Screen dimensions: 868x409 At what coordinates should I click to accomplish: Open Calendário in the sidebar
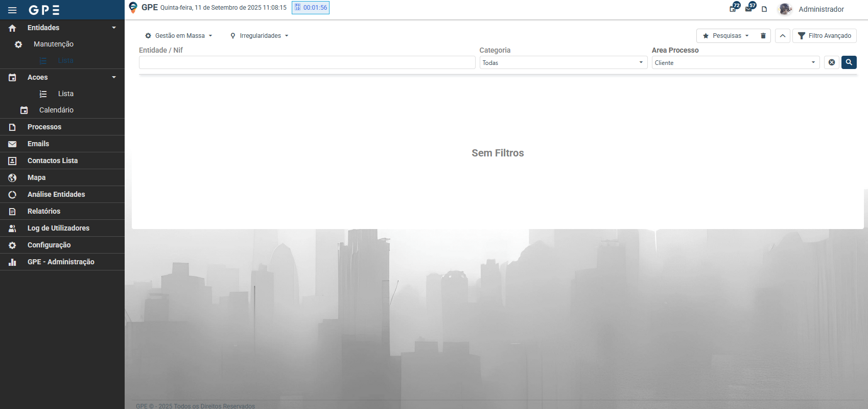click(56, 110)
